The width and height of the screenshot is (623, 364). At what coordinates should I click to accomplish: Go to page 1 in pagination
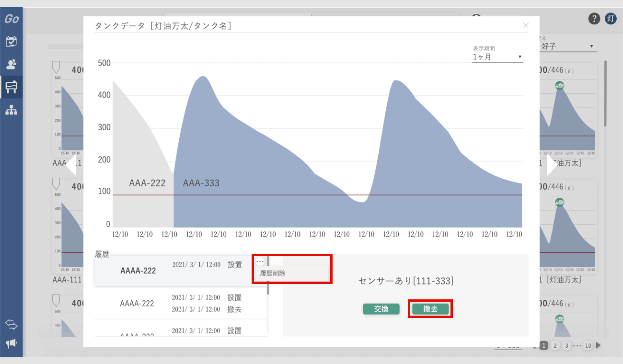point(544,345)
